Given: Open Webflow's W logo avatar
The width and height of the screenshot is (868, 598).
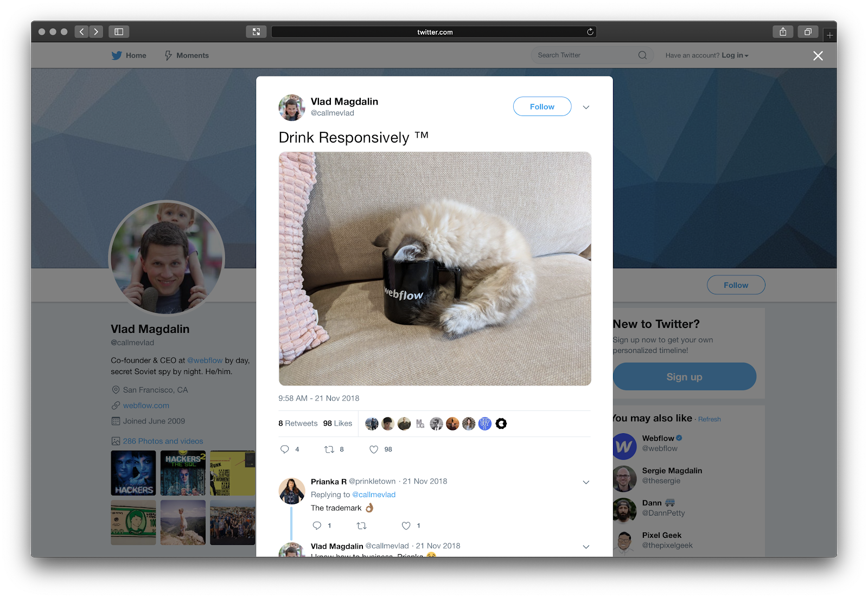Looking at the screenshot, I should pos(625,446).
